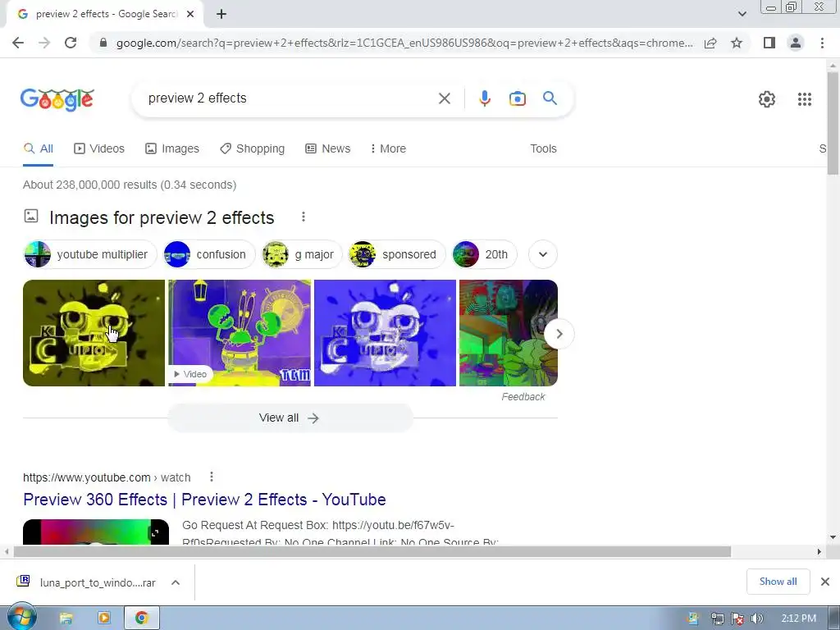Select the All results tab
The width and height of the screenshot is (840, 630).
click(38, 149)
